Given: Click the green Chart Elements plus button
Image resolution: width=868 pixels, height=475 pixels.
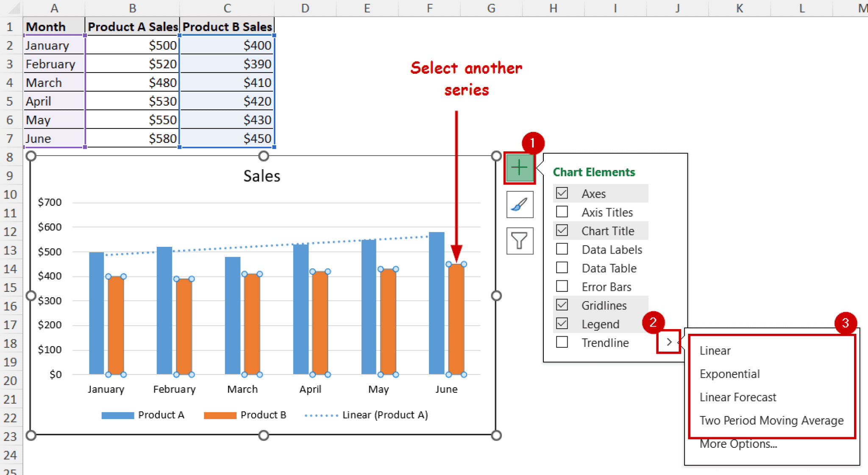Looking at the screenshot, I should coord(519,168).
